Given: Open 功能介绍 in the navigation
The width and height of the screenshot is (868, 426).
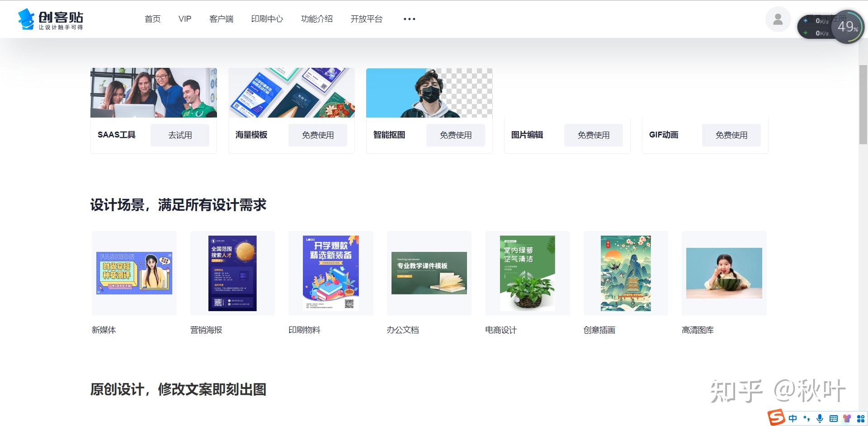Looking at the screenshot, I should 317,19.
